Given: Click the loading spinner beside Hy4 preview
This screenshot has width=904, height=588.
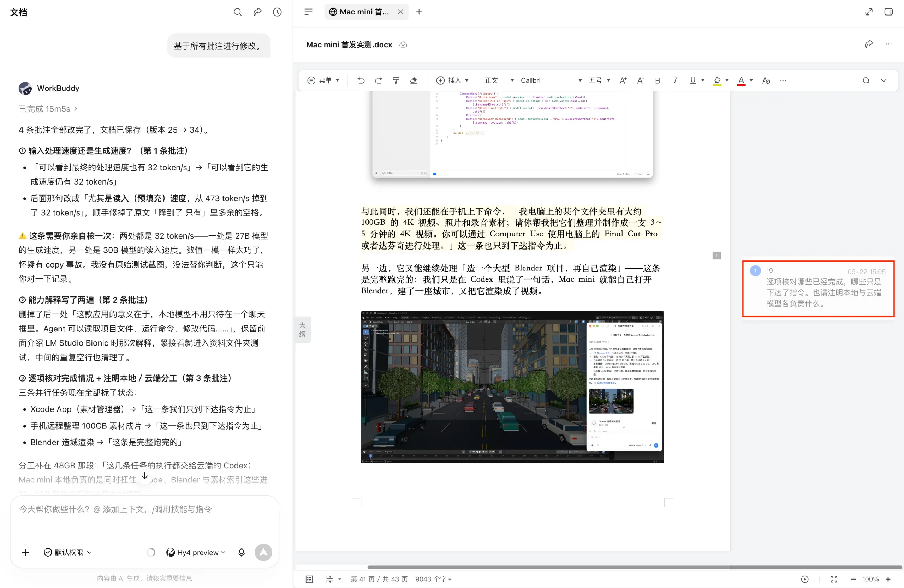Looking at the screenshot, I should point(151,552).
